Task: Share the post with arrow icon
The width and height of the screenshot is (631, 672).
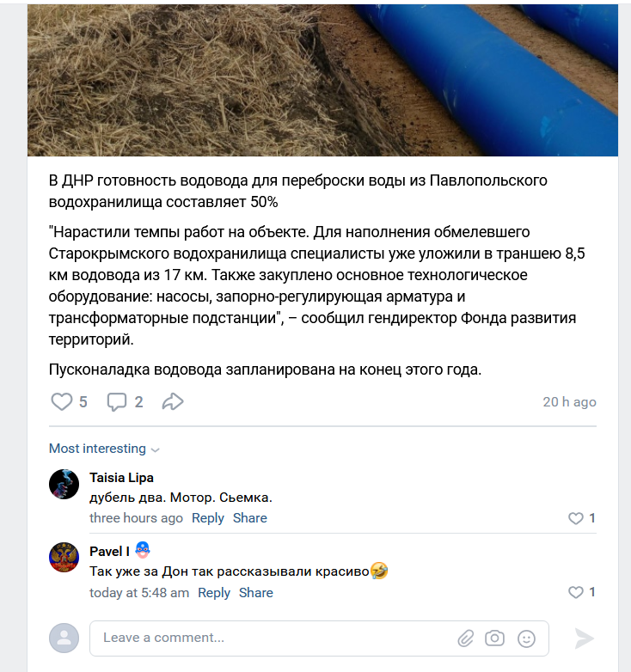Action: point(173,401)
